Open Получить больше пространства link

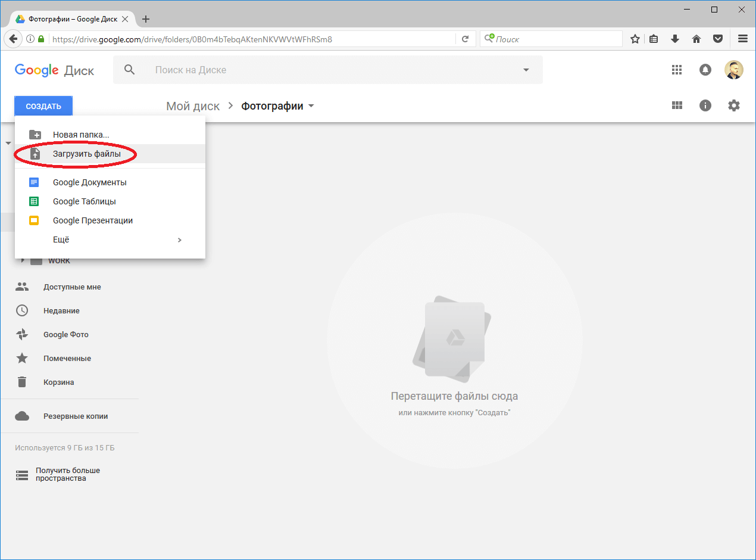pyautogui.click(x=67, y=474)
